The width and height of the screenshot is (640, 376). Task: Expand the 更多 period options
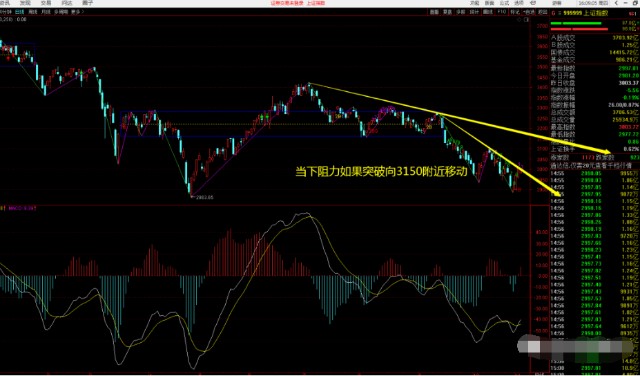[77, 12]
